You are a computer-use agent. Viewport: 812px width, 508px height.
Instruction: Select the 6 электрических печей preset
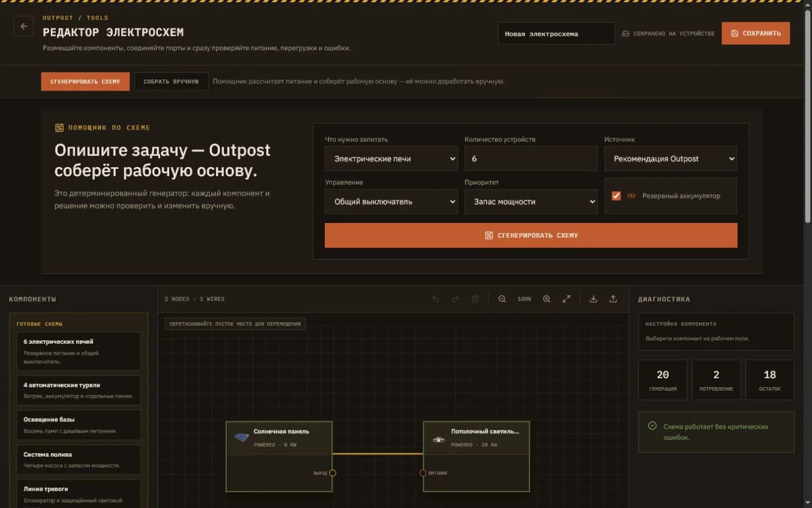click(79, 351)
